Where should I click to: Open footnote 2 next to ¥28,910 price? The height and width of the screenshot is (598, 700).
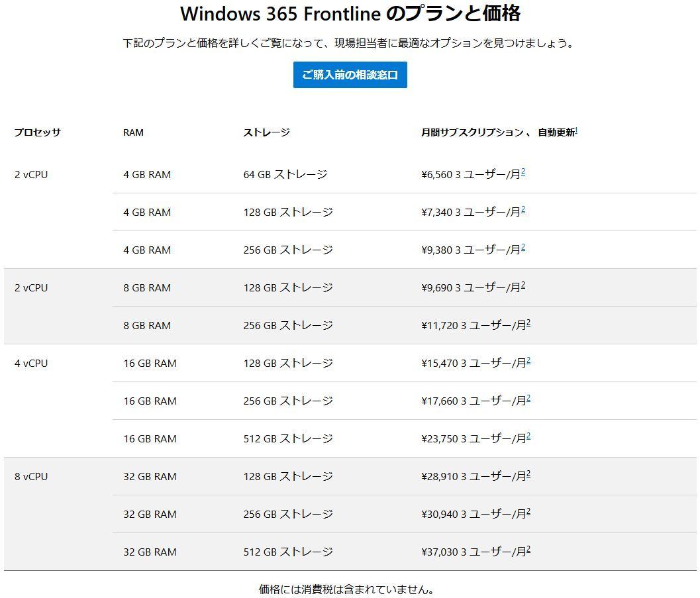point(528,474)
